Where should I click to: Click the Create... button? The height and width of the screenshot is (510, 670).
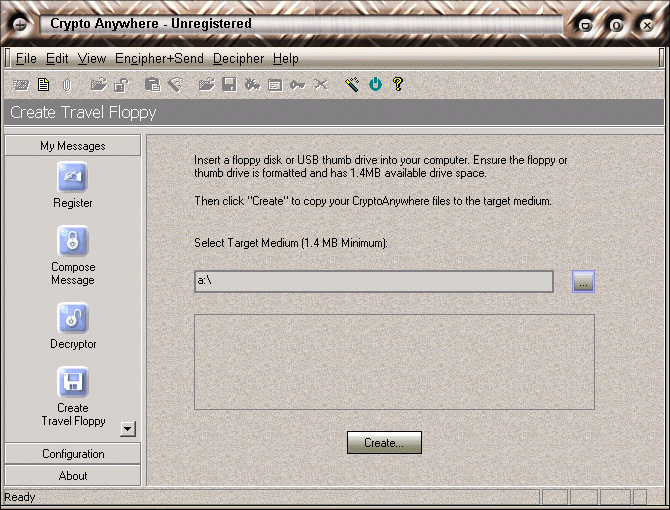pyautogui.click(x=384, y=443)
